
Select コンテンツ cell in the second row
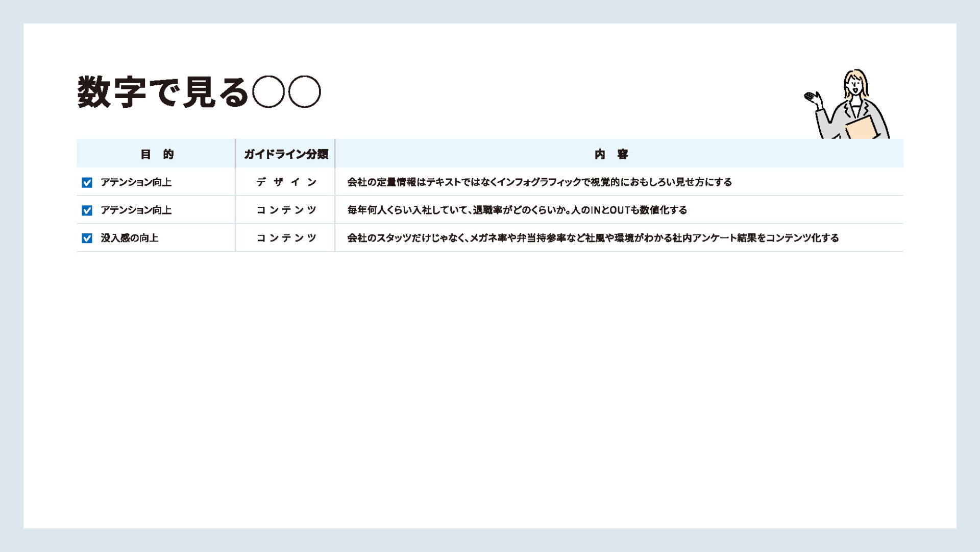(x=286, y=210)
